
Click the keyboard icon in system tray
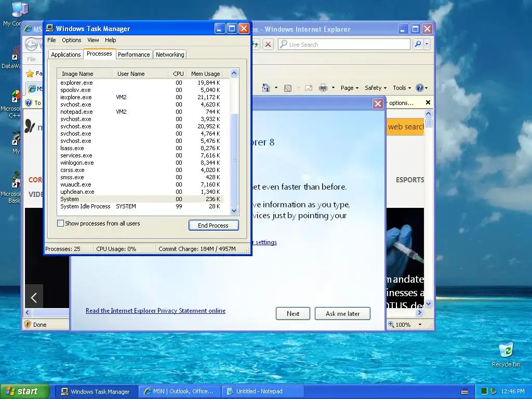[464, 392]
